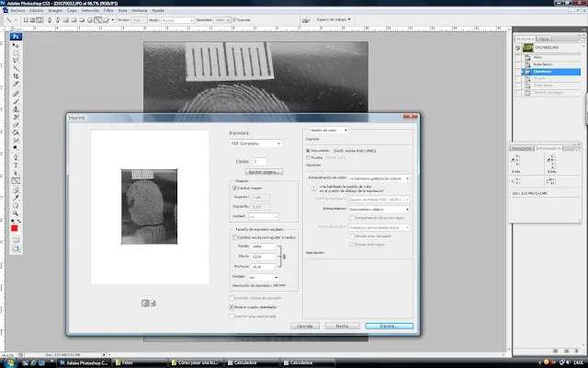Image resolution: width=588 pixels, height=368 pixels.
Task: Select the Pen tool in the toolbox
Action: (16, 157)
